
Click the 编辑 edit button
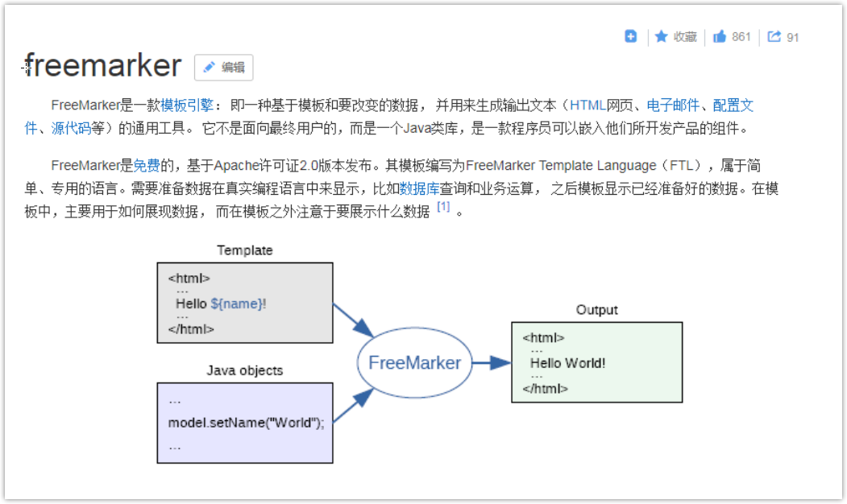click(x=223, y=68)
